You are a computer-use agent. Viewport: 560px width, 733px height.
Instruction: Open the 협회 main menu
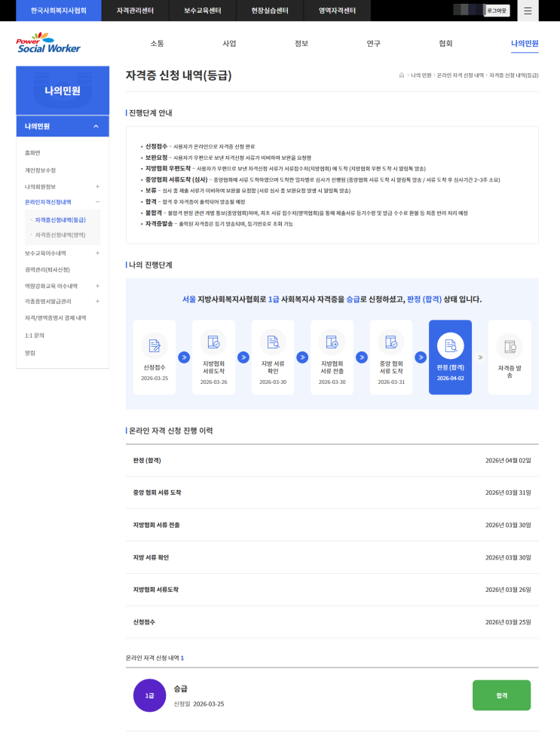[x=445, y=44]
